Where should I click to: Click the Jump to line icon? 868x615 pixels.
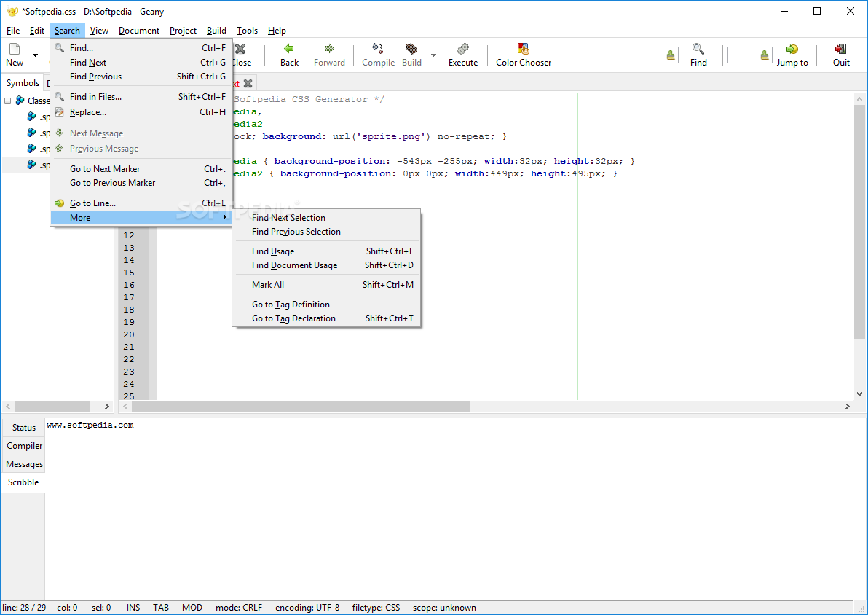coord(792,50)
